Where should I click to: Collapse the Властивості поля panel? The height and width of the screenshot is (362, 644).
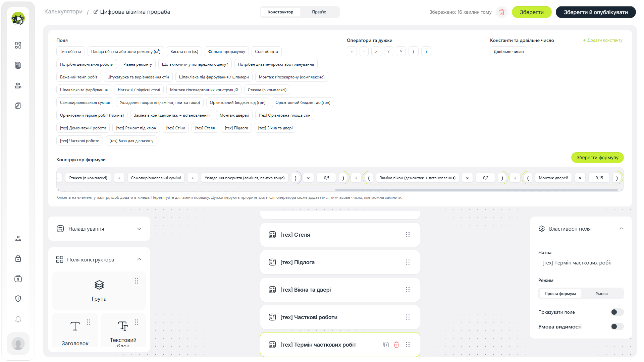point(621,229)
